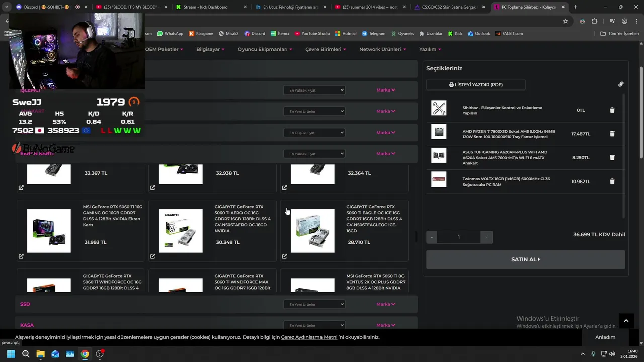Screen dimensions: 644x362
Task: Open the WhatsApp bookmark
Action: pyautogui.click(x=170, y=34)
